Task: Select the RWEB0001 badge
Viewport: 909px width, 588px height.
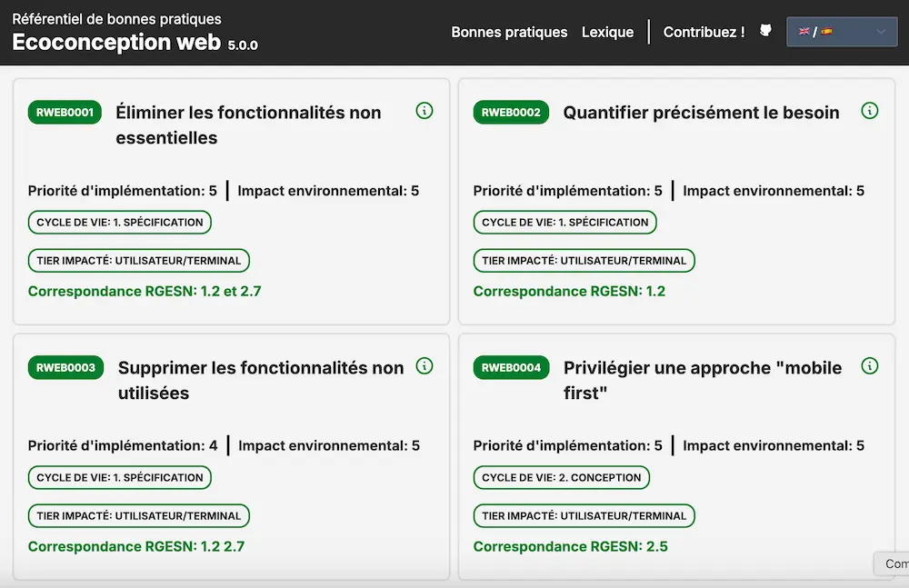Action: (65, 113)
